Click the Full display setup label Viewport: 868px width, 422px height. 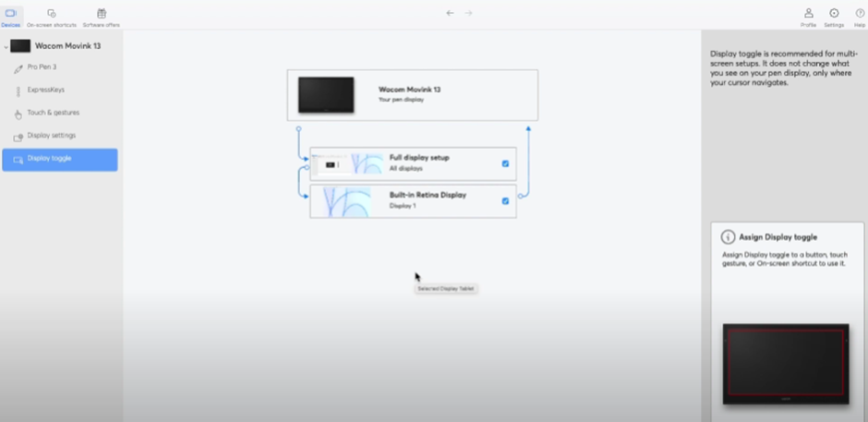[419, 158]
